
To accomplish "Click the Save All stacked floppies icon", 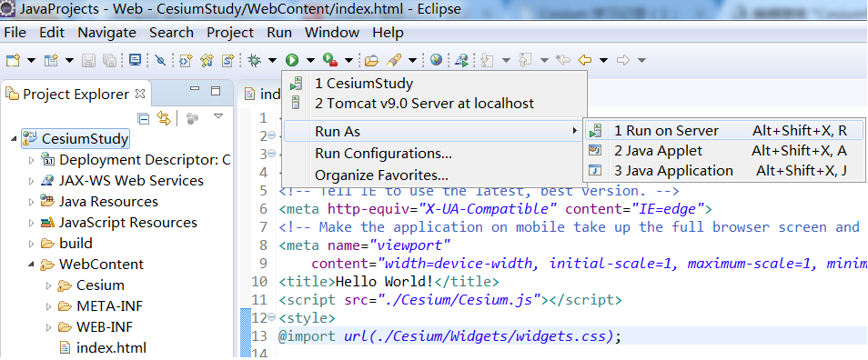I will (109, 60).
